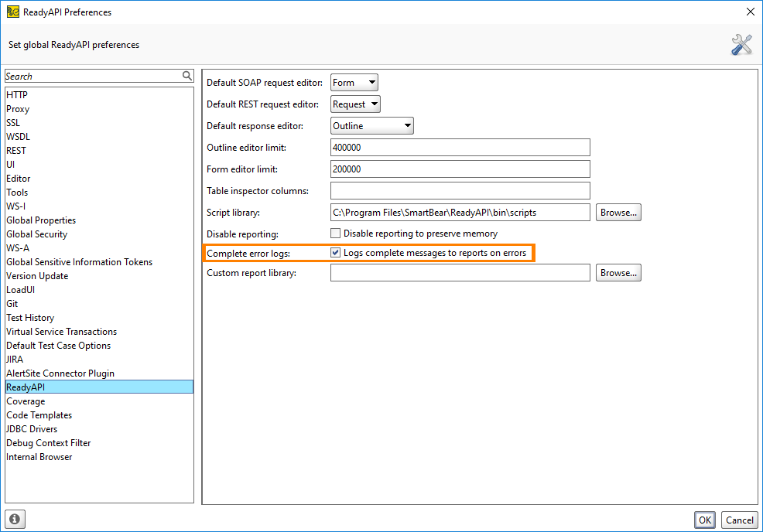Select Test History settings
The image size is (763, 532).
[99, 318]
